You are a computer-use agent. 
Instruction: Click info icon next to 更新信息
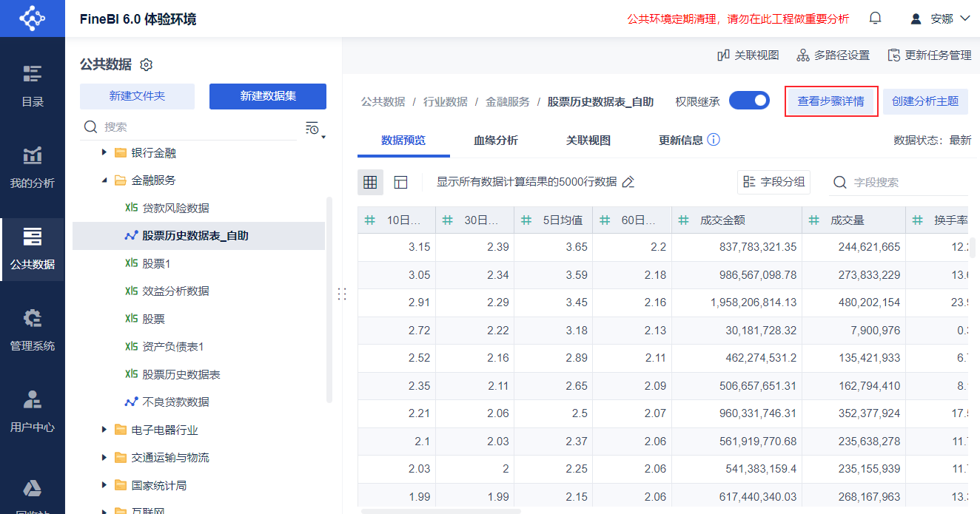pyautogui.click(x=714, y=140)
